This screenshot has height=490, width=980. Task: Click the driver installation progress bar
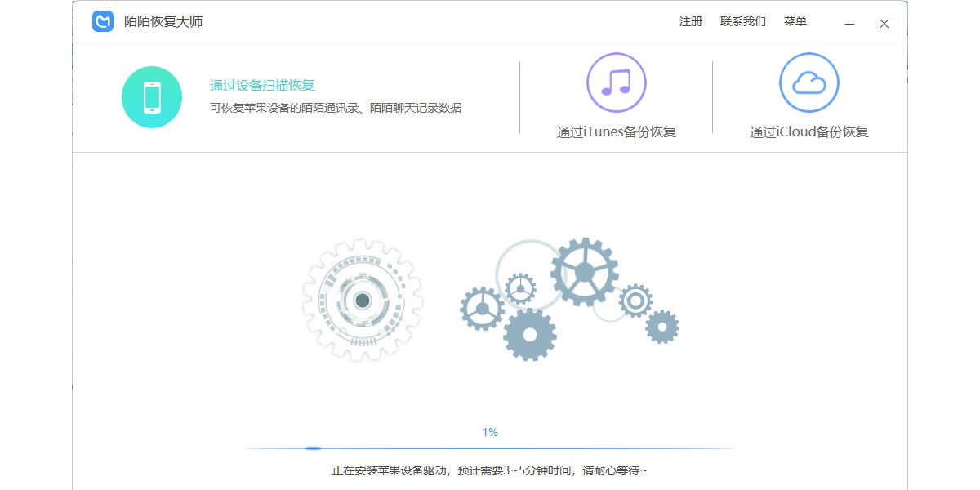490,448
